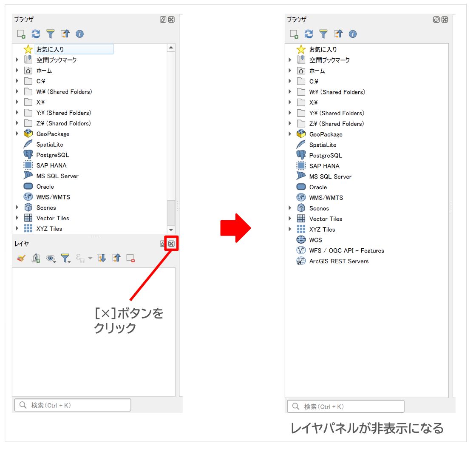
Task: Open the Layer Styling panel brush icon
Action: (x=21, y=258)
